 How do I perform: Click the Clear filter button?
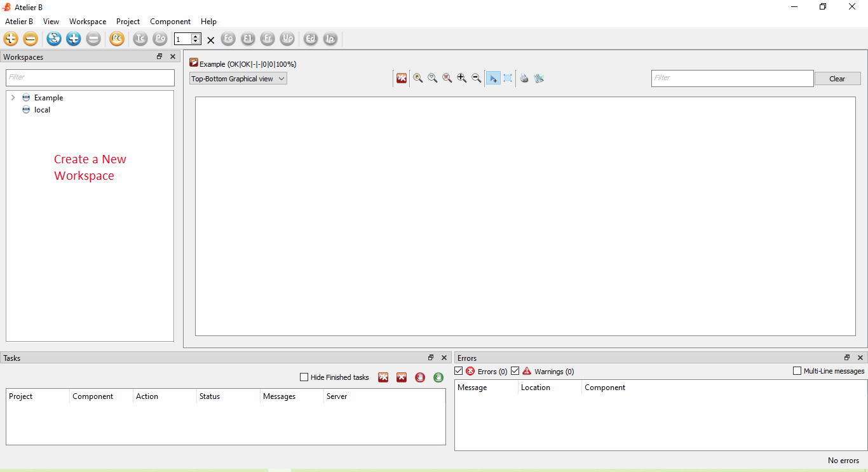click(837, 79)
